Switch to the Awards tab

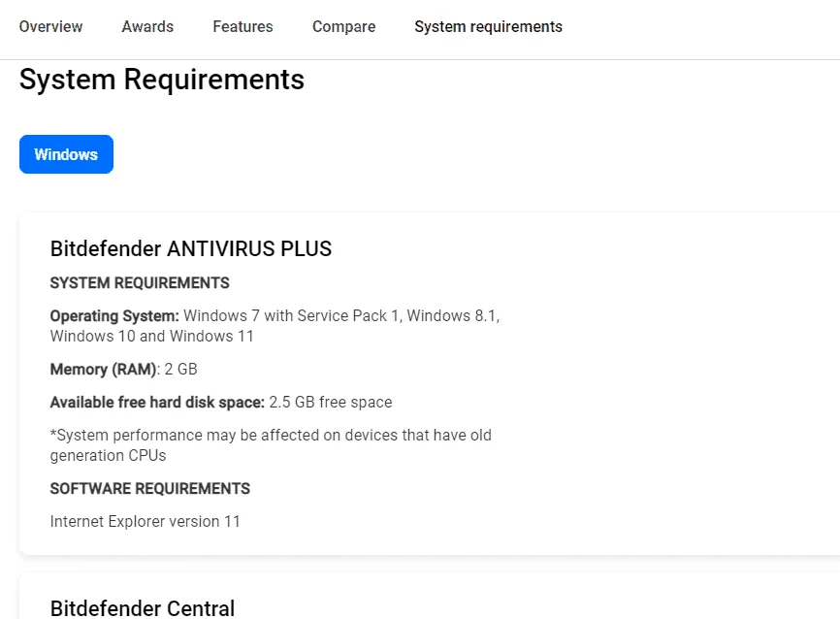[147, 26]
